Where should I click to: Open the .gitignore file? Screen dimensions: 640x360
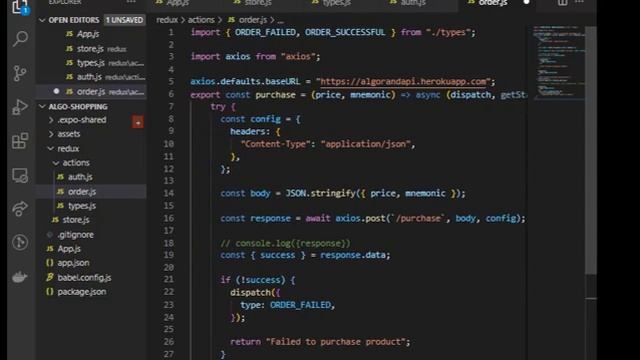76,235
